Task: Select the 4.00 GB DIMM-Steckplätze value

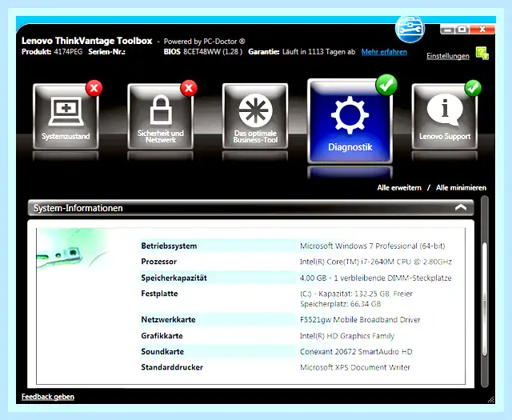Action: [375, 278]
